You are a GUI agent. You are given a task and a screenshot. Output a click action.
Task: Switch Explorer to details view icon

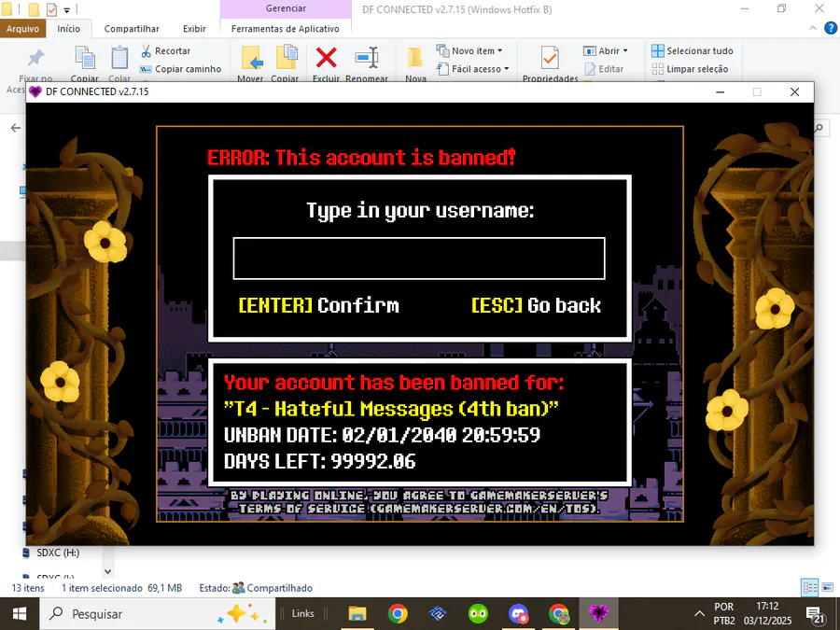809,588
